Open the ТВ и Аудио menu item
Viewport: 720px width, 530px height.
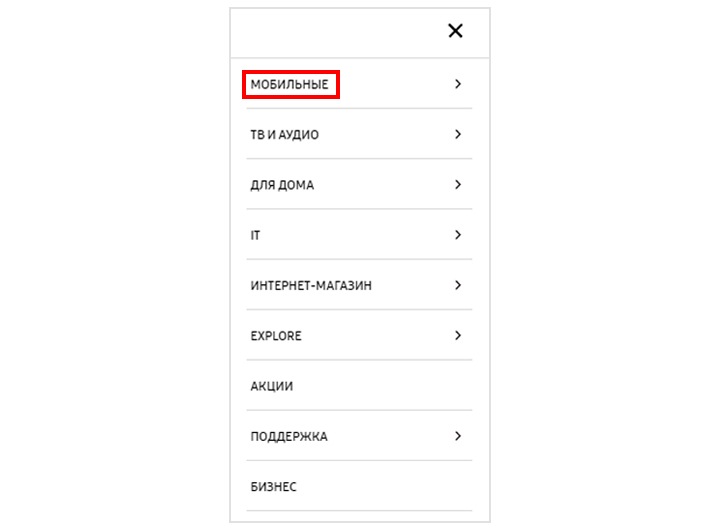click(x=284, y=135)
